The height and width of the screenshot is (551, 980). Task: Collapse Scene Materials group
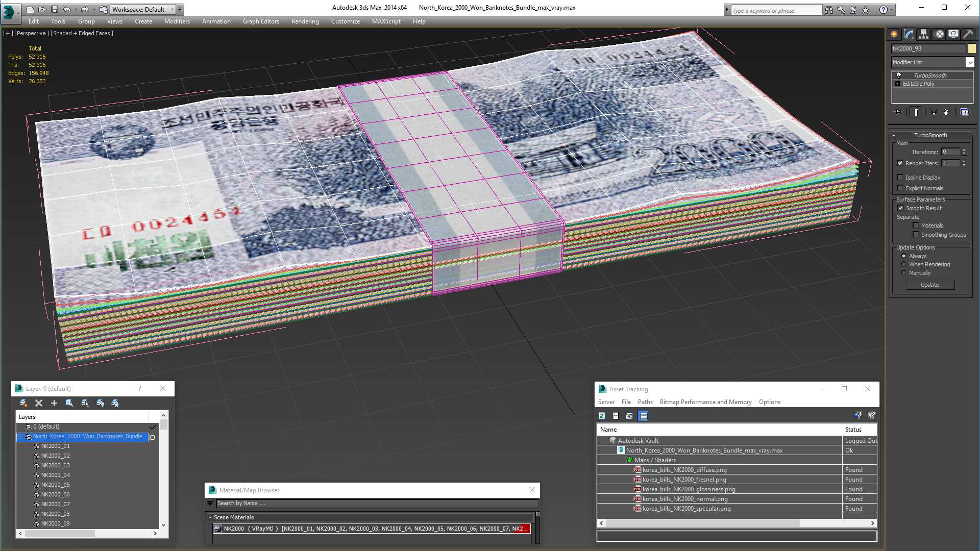[x=210, y=517]
